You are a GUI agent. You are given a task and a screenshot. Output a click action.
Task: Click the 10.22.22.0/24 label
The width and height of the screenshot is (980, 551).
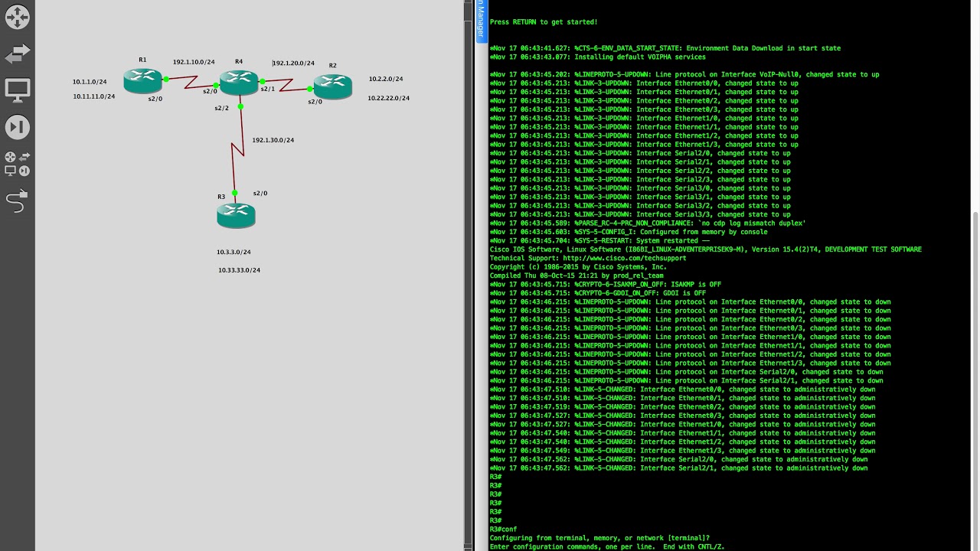tap(388, 98)
